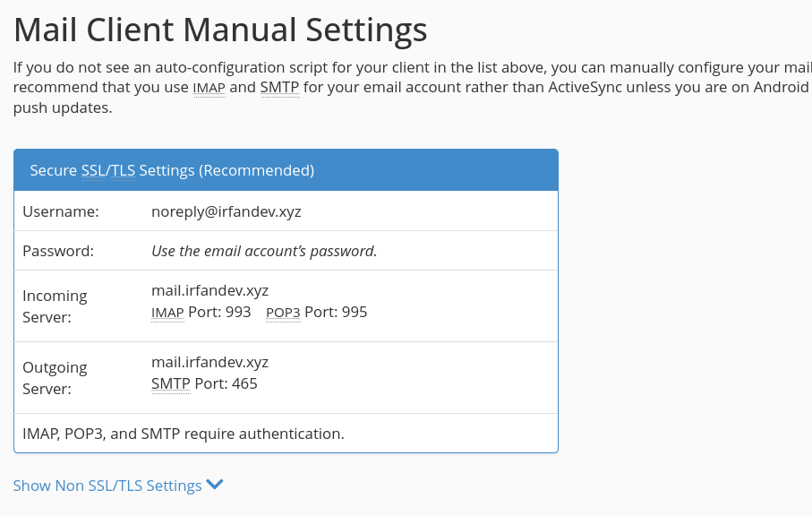Click the POP3 abbreviation in Incoming Server row
This screenshot has height=516, width=812.
(283, 313)
